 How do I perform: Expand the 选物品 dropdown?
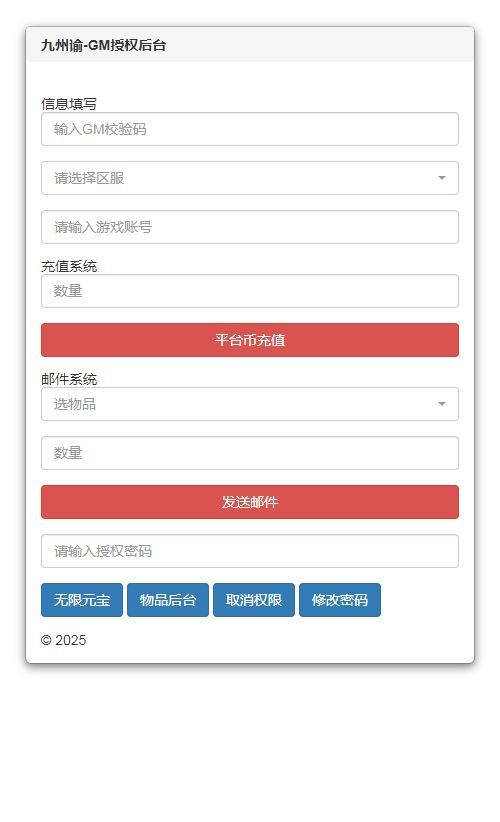coord(249,404)
